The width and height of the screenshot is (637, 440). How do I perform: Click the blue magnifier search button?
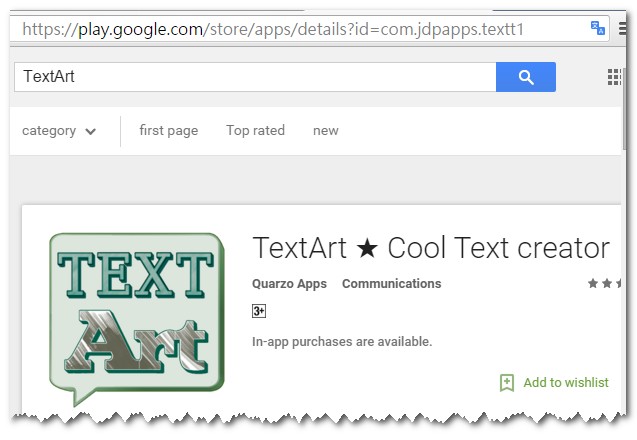click(x=525, y=77)
